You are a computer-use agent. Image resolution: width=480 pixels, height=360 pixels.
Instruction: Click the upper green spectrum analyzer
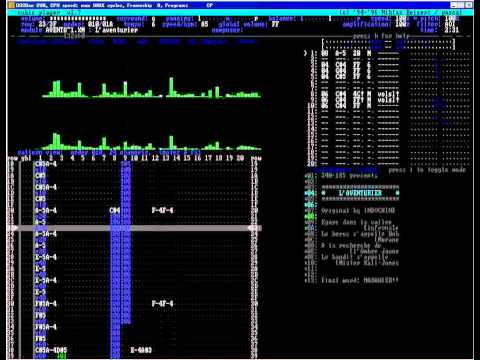click(152, 88)
